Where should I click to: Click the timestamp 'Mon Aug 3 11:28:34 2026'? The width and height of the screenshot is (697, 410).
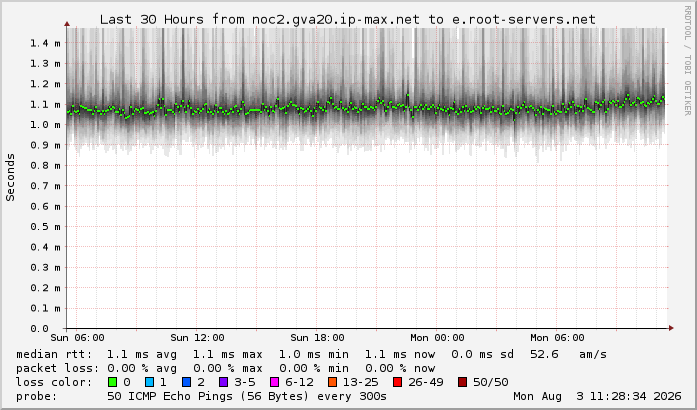(597, 396)
